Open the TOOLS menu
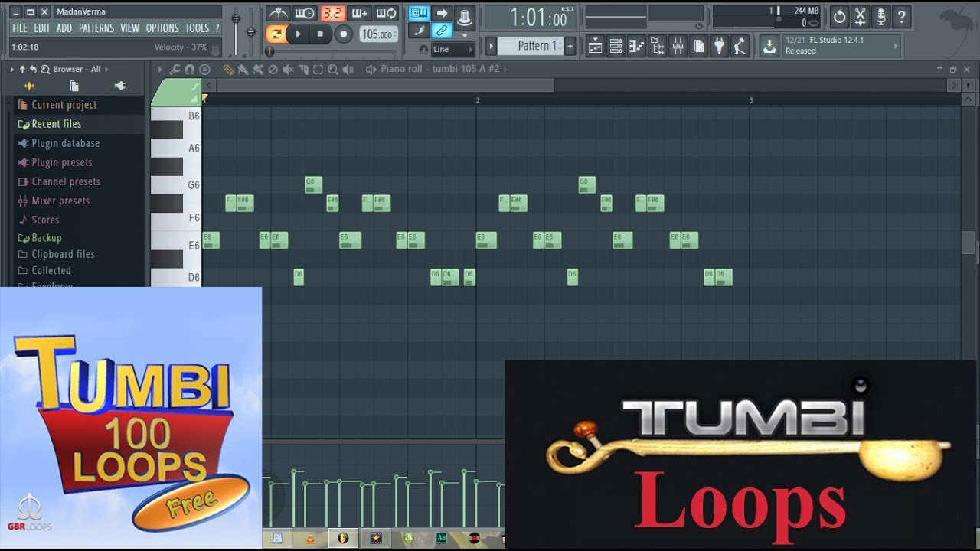This screenshot has height=551, width=980. (197, 28)
